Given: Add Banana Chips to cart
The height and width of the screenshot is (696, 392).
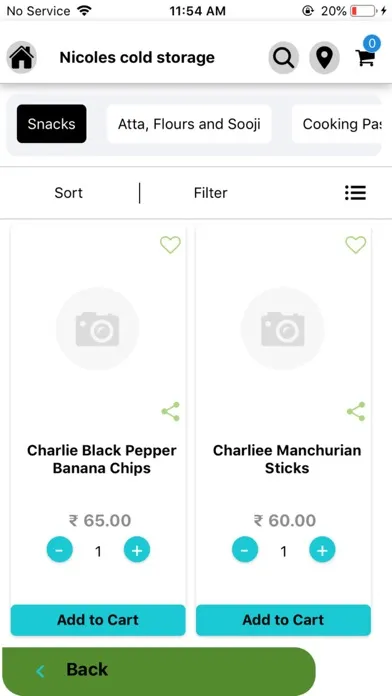Looking at the screenshot, I should [x=98, y=620].
